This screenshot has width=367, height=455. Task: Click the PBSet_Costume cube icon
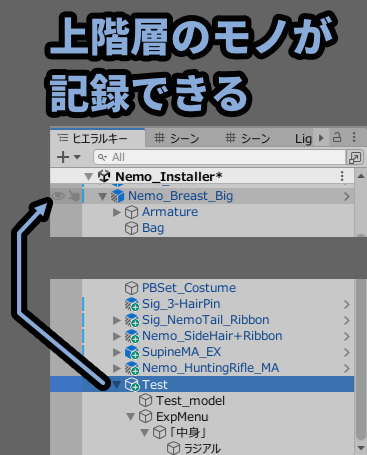click(x=131, y=288)
